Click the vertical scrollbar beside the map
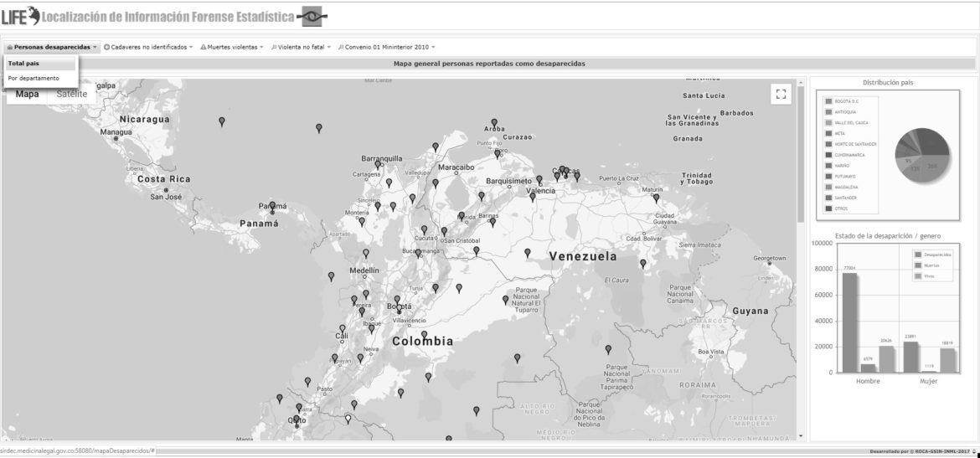Screen dimensions: 980x458 tap(801, 156)
